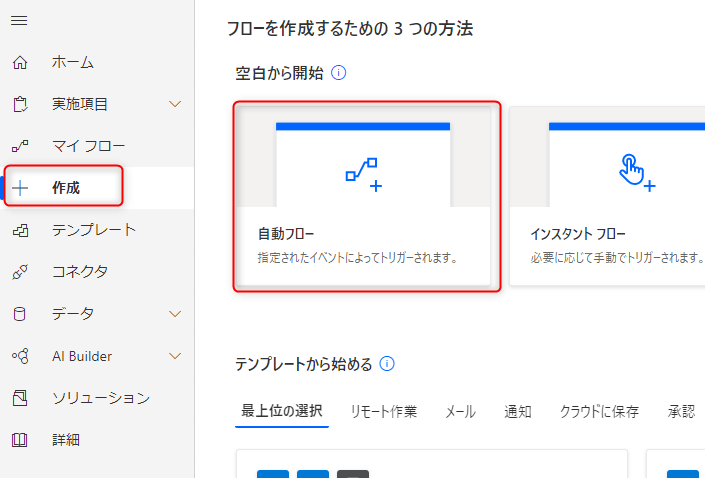Image resolution: width=705 pixels, height=478 pixels.
Task: Expand the データ menu chevron
Action: (175, 314)
